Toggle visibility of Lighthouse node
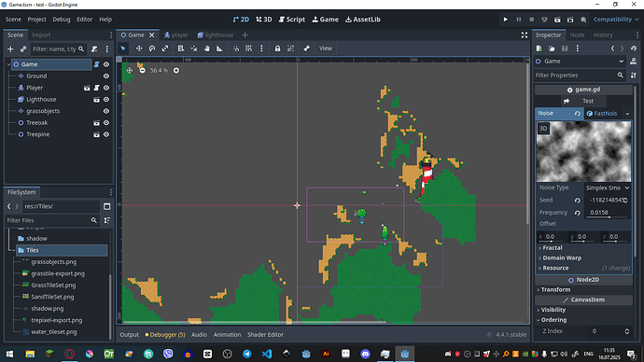644x362 pixels. point(106,99)
